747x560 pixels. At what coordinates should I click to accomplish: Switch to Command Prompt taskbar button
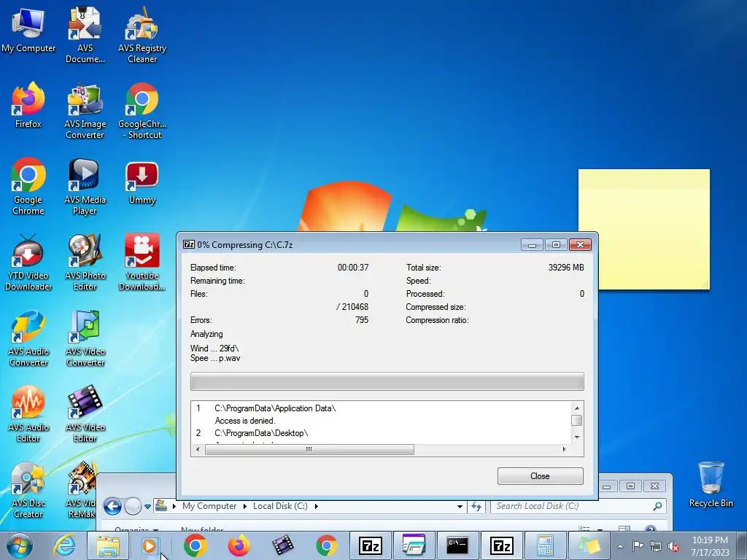(x=457, y=545)
